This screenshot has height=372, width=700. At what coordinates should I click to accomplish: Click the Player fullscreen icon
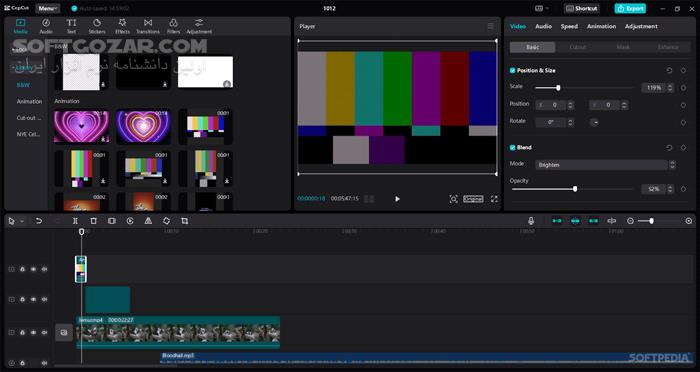[x=494, y=199]
